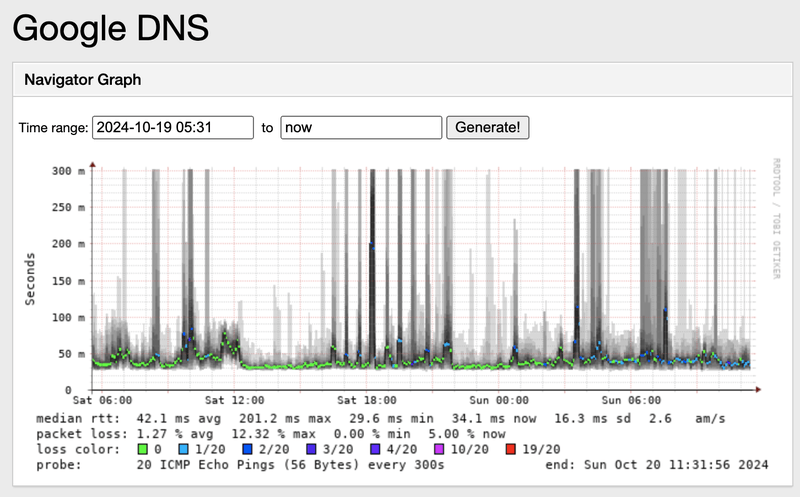Click the 5.00 % now packet loss
The image size is (800, 497).
(467, 434)
